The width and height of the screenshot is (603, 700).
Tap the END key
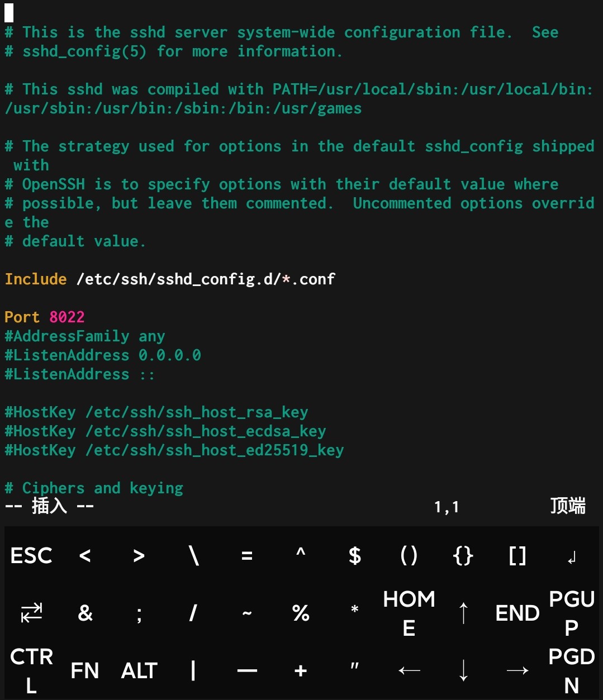pyautogui.click(x=517, y=613)
